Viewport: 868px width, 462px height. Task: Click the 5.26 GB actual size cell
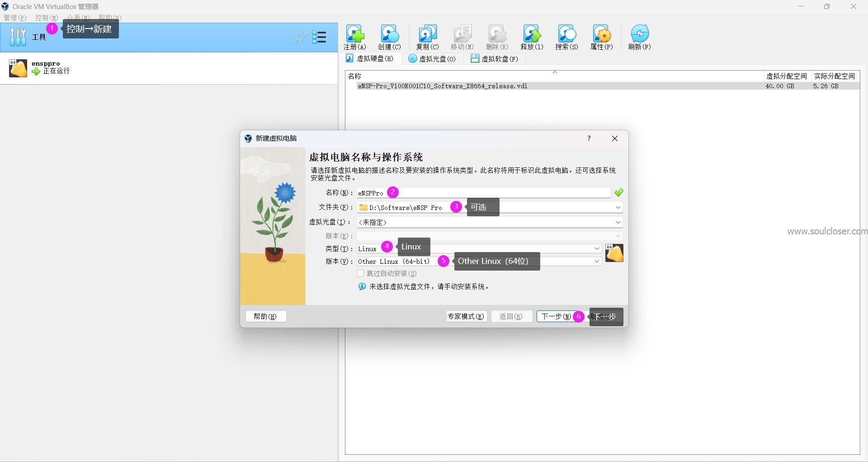826,86
